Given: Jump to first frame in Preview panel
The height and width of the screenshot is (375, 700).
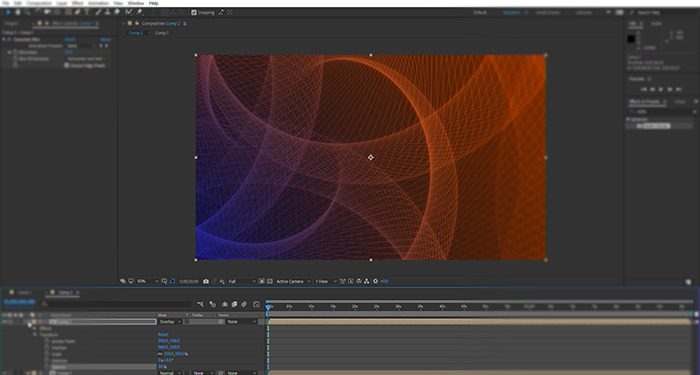Looking at the screenshot, I should (644, 89).
